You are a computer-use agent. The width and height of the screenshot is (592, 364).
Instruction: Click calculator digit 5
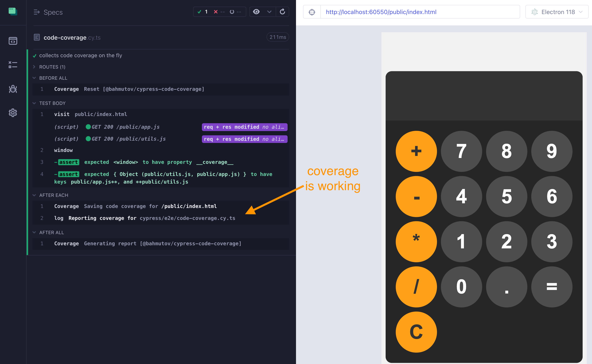click(x=506, y=196)
